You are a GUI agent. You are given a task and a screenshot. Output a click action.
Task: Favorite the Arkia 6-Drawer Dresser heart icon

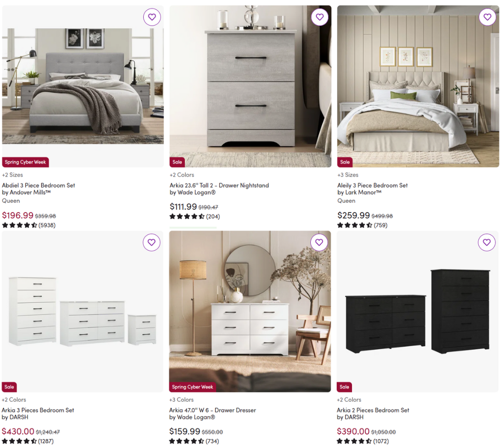pos(319,242)
